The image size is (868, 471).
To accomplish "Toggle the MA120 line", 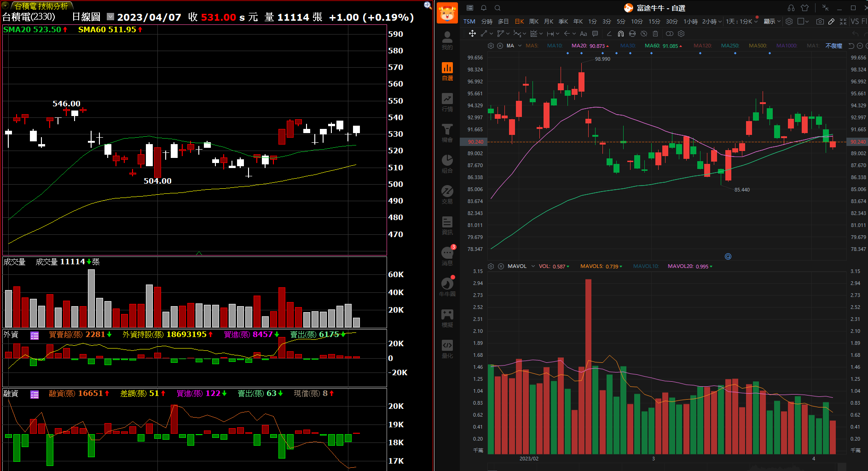I will click(x=703, y=46).
